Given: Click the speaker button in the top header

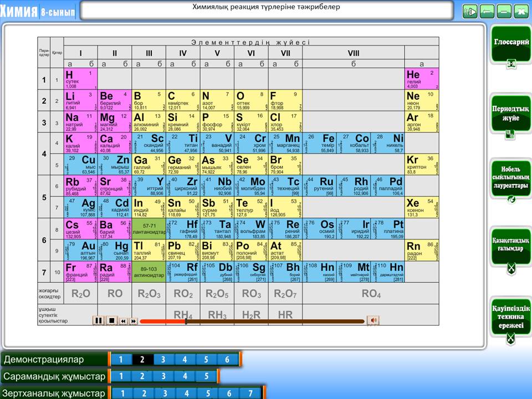Looking at the screenshot, I should pyautogui.click(x=470, y=12).
